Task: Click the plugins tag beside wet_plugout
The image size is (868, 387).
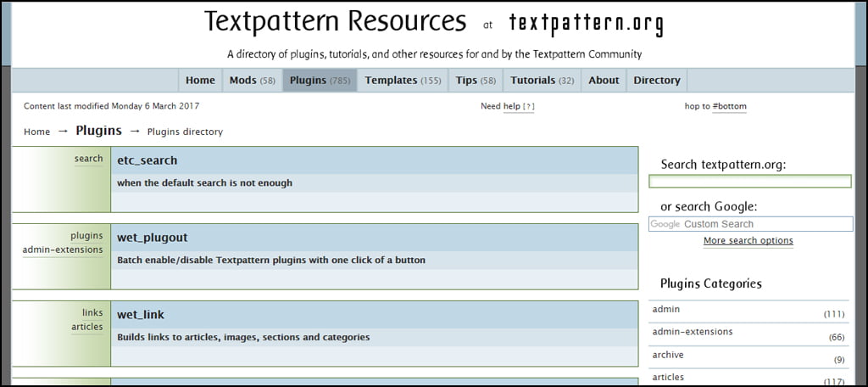Action: [86, 236]
